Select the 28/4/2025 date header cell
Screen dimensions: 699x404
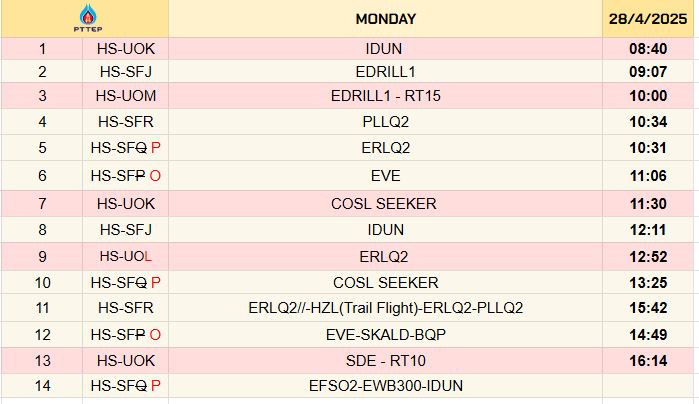point(650,18)
